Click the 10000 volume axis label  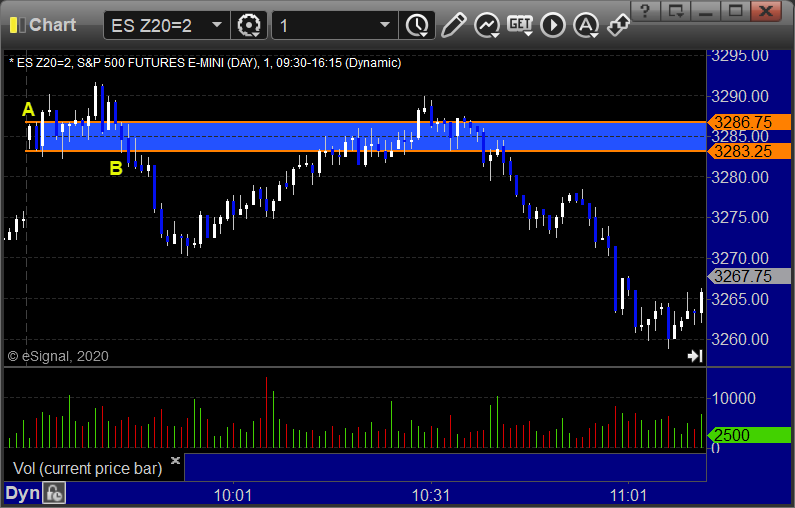coord(734,398)
